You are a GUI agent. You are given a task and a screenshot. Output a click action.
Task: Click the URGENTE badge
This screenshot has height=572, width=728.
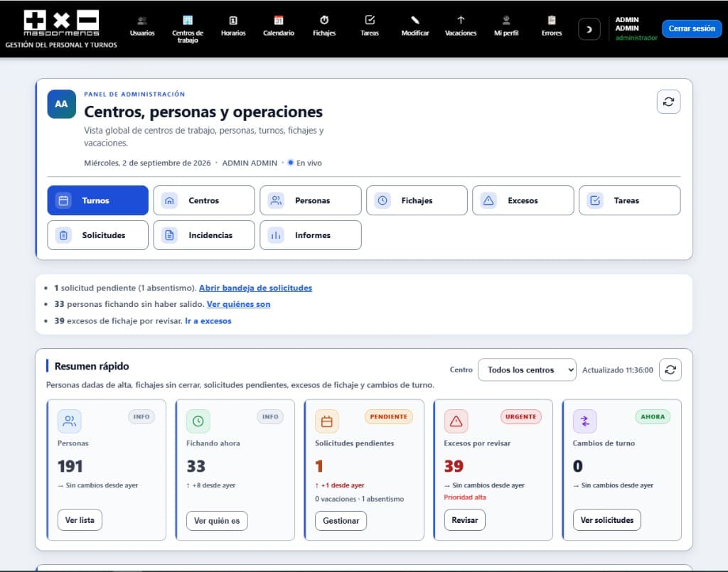point(521,416)
